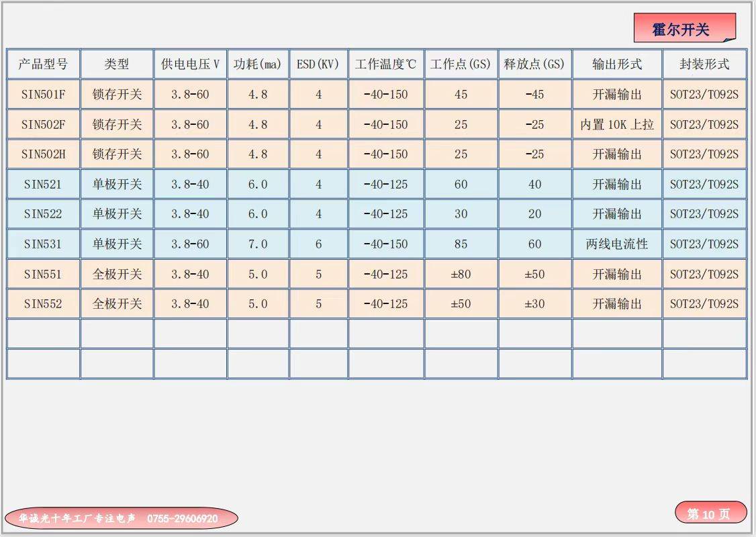The width and height of the screenshot is (756, 537).
Task: Click the 内置 10K 上拉 output cell
Action: tap(617, 125)
